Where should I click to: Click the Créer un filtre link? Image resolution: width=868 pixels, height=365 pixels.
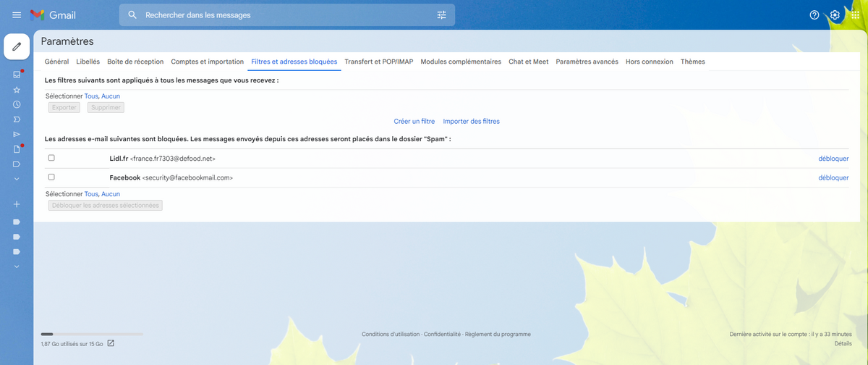[414, 121]
